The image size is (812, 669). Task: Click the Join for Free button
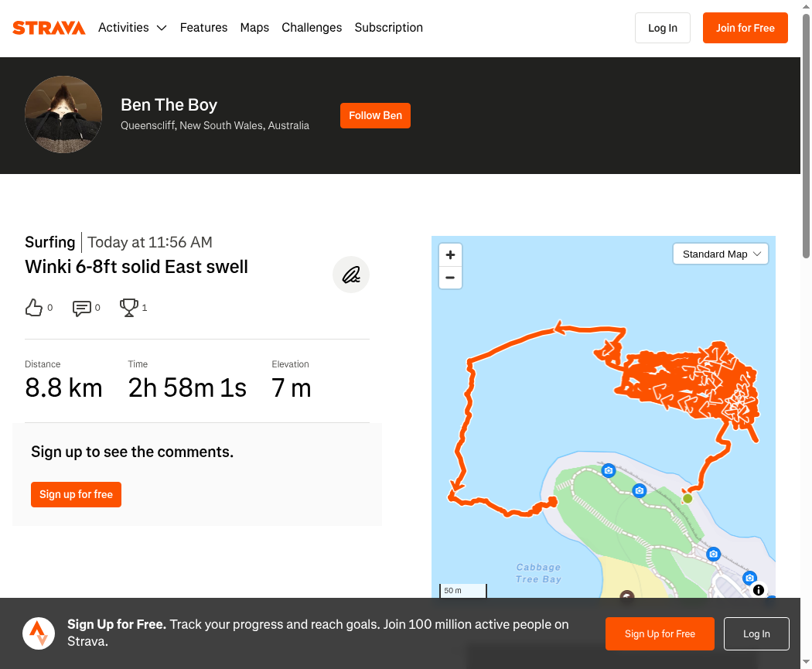click(745, 28)
